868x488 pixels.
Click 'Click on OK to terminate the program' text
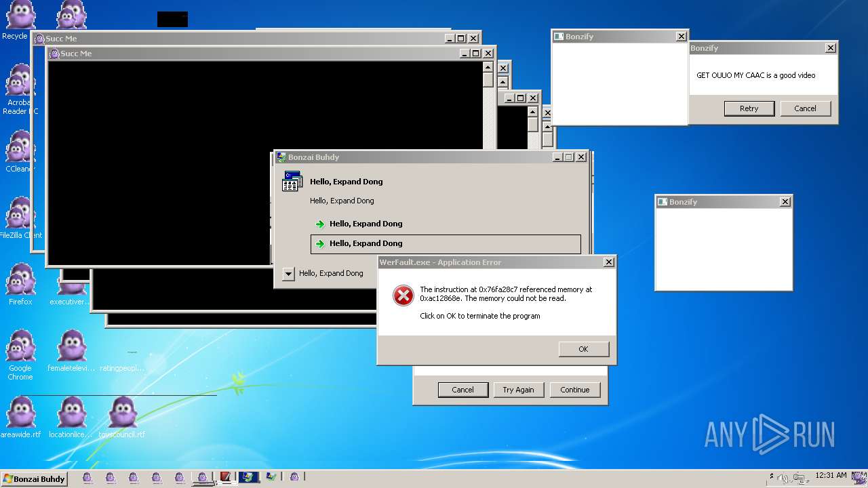point(479,316)
